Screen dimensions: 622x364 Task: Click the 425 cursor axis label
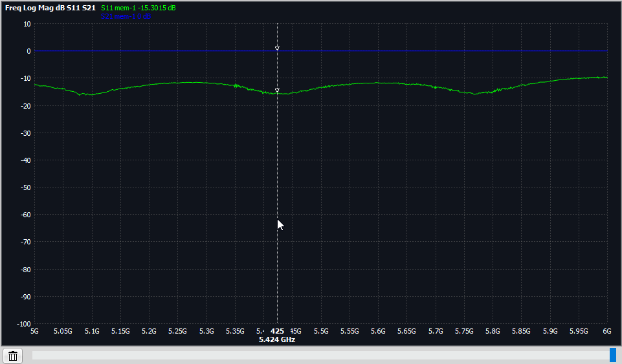click(277, 331)
